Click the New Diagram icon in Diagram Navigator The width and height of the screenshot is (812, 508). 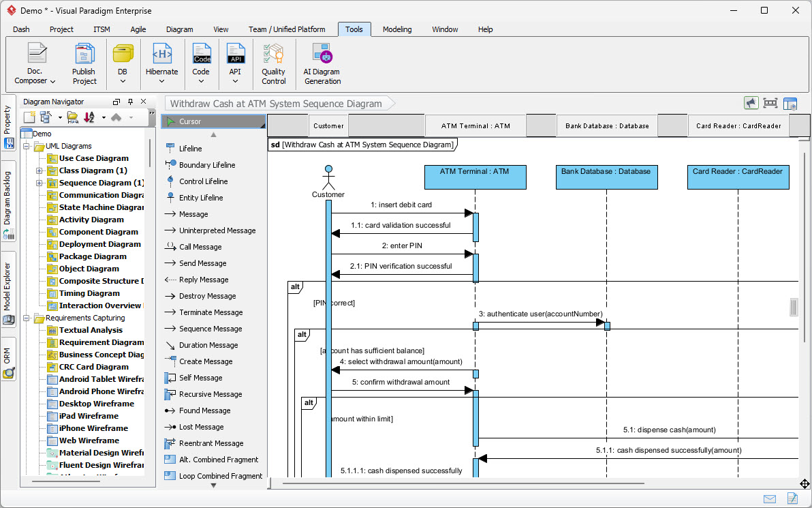[29, 117]
